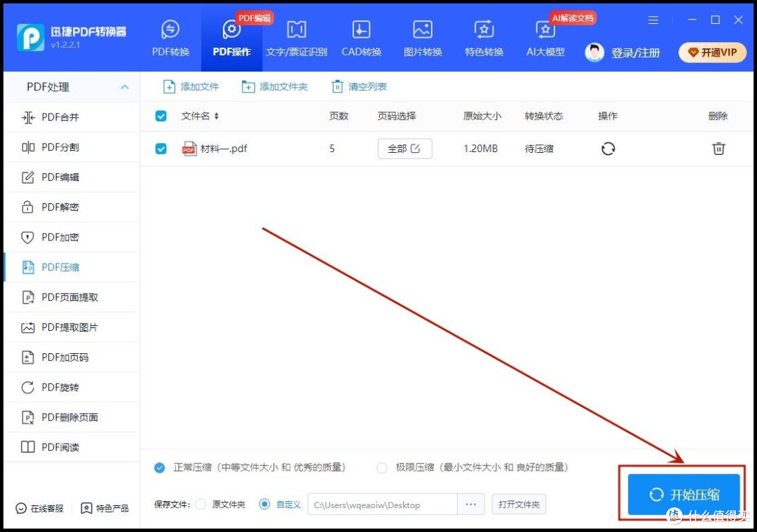757x532 pixels.
Task: Click the 页数 column header
Action: click(x=339, y=116)
